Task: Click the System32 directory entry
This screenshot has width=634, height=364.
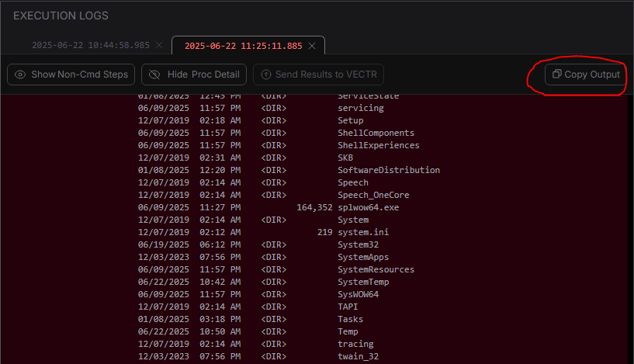Action: 358,244
